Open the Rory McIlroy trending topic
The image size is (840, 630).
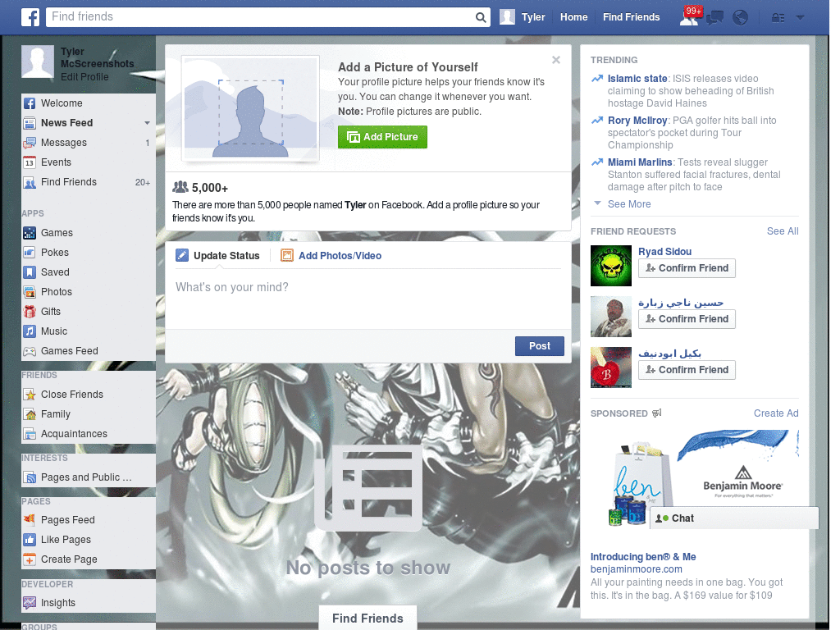[x=637, y=121]
